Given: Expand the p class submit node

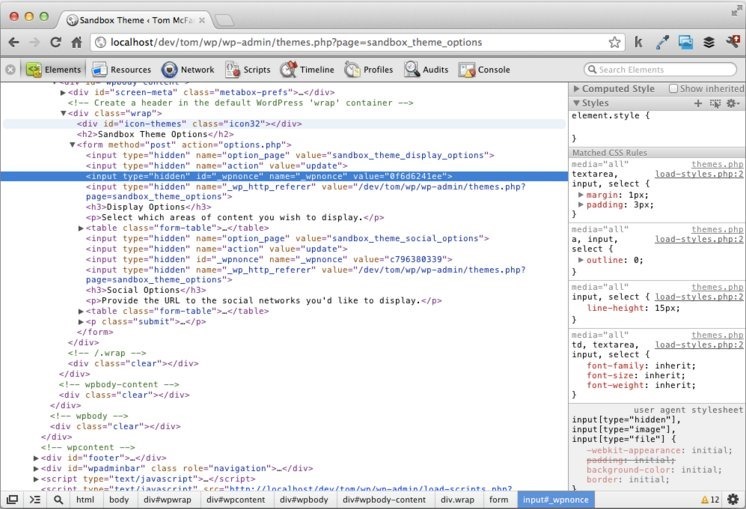Looking at the screenshot, I should pos(81,322).
